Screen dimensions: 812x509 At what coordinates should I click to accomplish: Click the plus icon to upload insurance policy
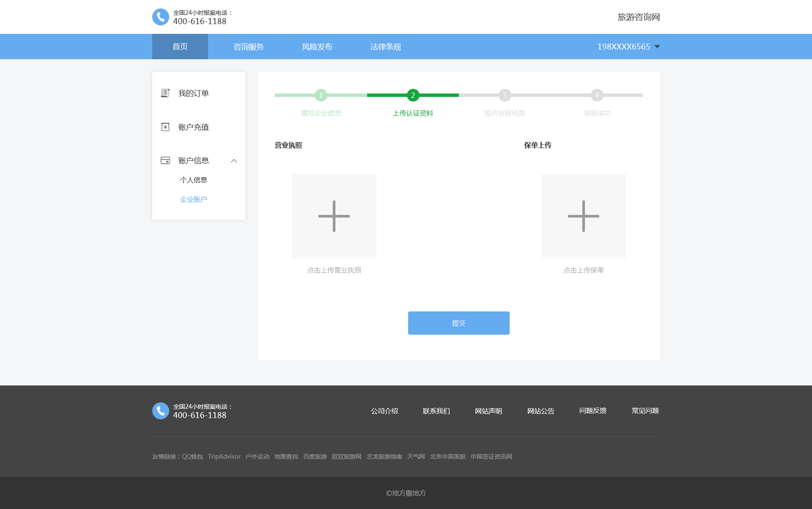pos(583,216)
